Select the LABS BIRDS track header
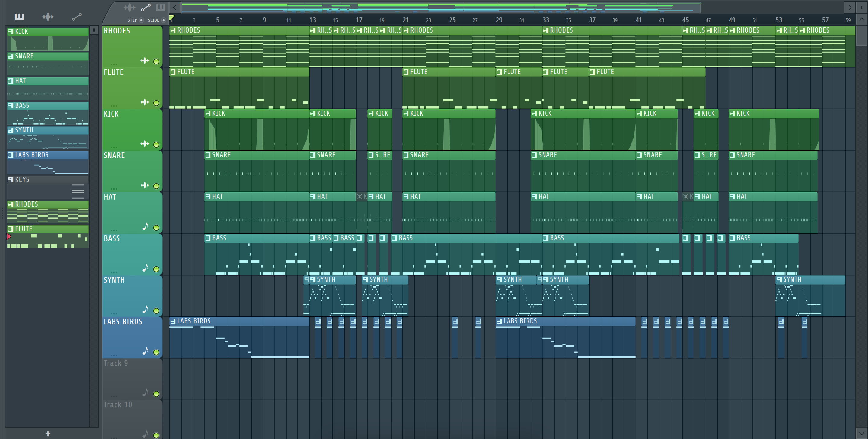The image size is (868, 439). [132, 337]
